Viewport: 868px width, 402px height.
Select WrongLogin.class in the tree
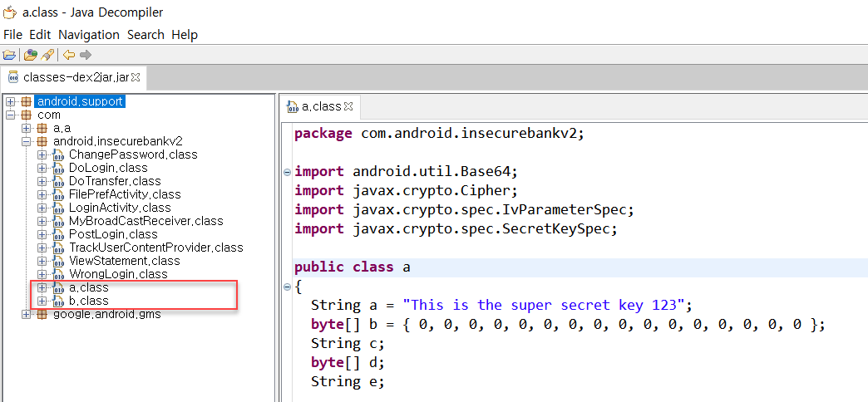(x=118, y=274)
